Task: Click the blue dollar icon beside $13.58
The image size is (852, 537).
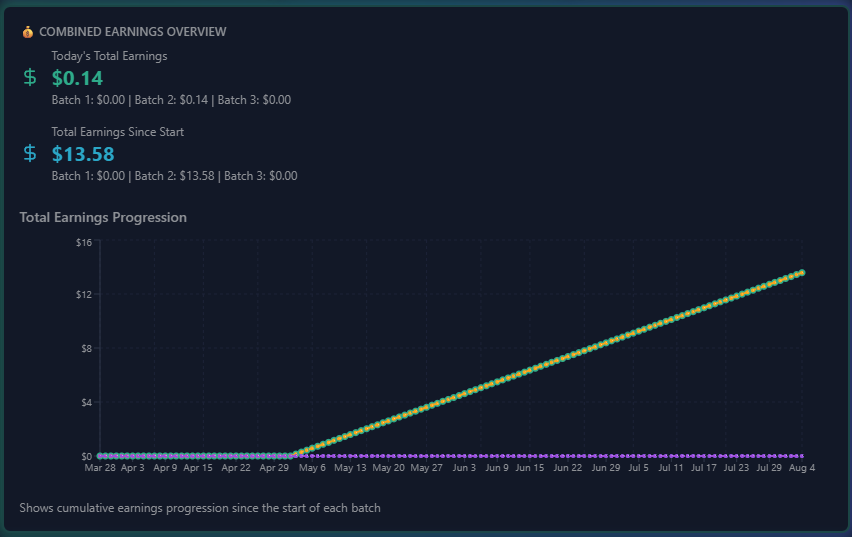Action: 30,153
